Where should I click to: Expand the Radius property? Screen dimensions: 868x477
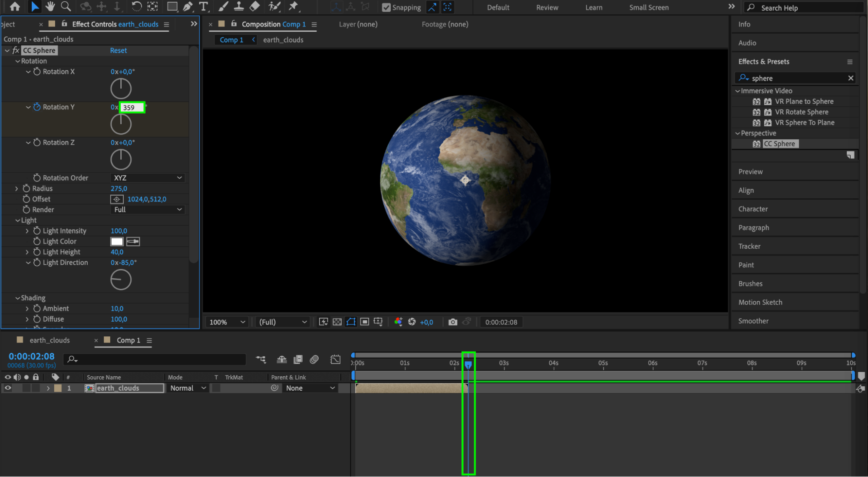pyautogui.click(x=17, y=188)
